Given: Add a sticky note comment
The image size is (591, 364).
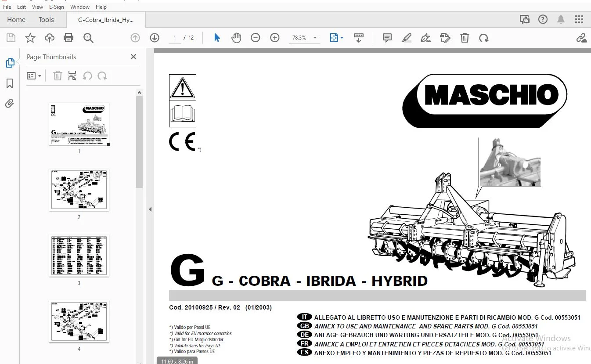Looking at the screenshot, I should (x=387, y=38).
